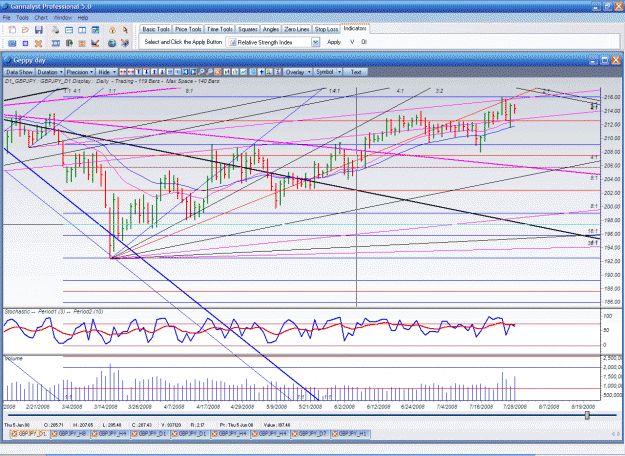Screen dimensions: 625x456
Task: Click the Save floppy disk icon
Action: coord(39,30)
